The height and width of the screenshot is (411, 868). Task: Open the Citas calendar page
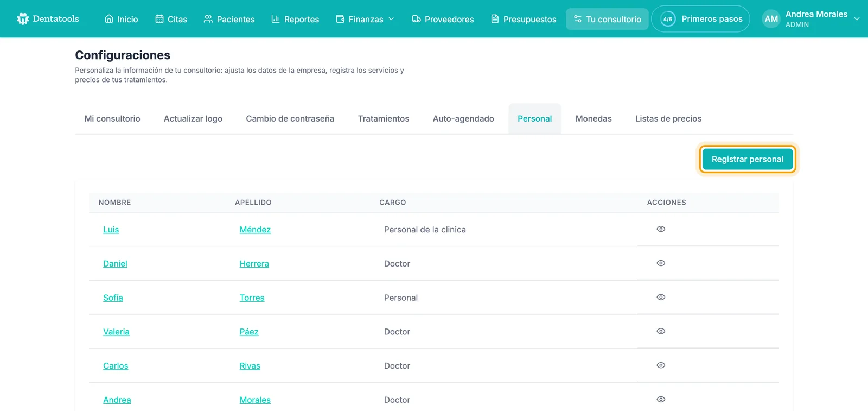click(171, 19)
